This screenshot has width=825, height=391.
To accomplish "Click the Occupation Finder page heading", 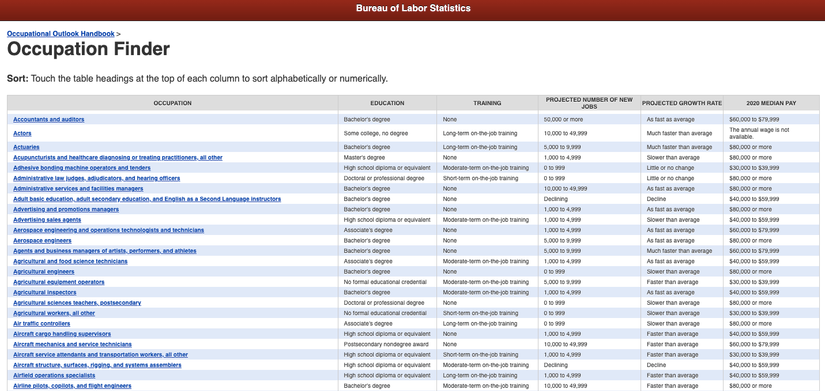I will tap(88, 49).
